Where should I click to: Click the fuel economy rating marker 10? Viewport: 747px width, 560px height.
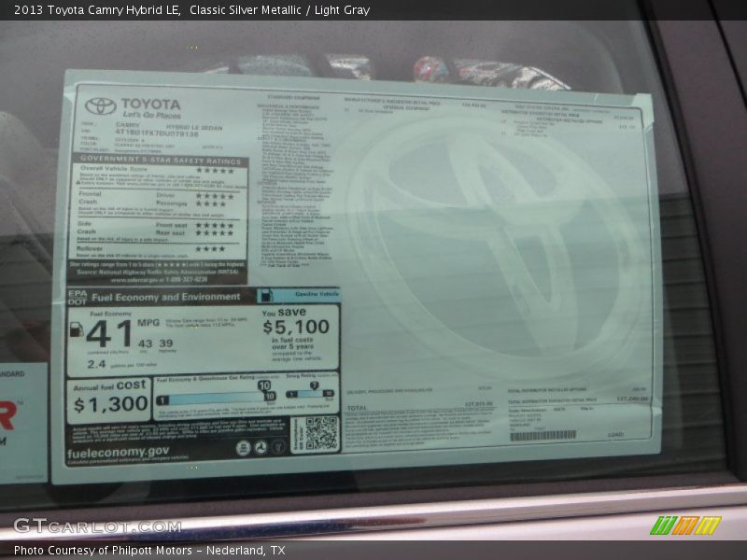coord(264,385)
